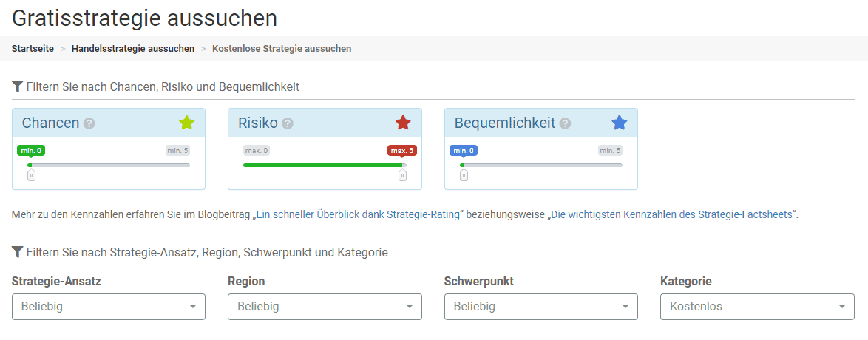Click the blue star in Bequemlichkeit panel
This screenshot has width=868, height=340.
click(619, 123)
